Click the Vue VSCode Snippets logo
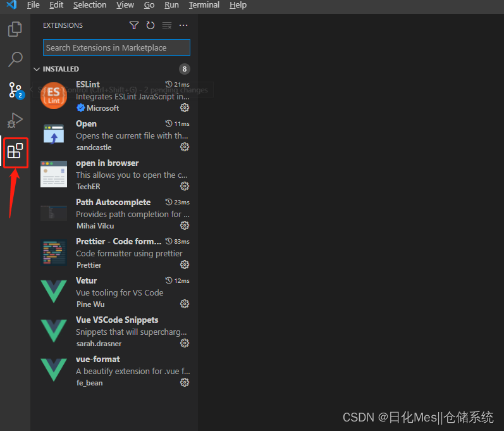The height and width of the screenshot is (431, 504). [54, 330]
